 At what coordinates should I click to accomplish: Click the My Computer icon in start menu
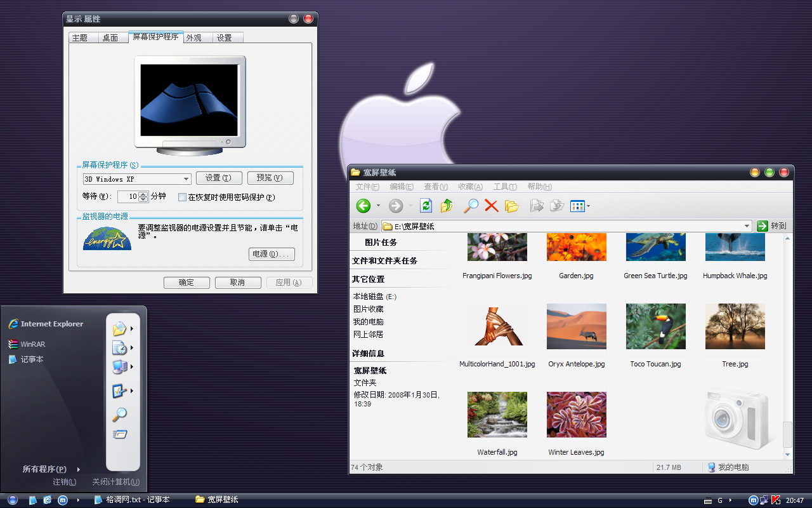tap(119, 366)
